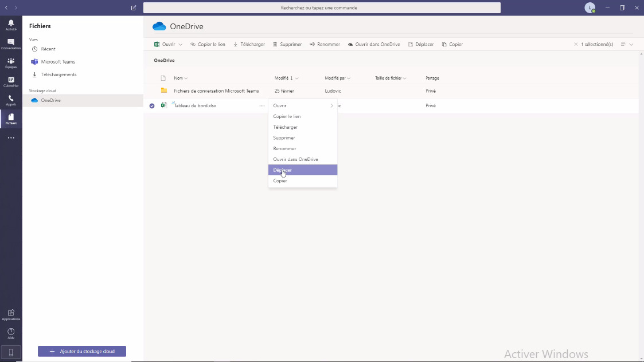The image size is (644, 362).
Task: Choose Renommer in context menu
Action: (x=303, y=148)
